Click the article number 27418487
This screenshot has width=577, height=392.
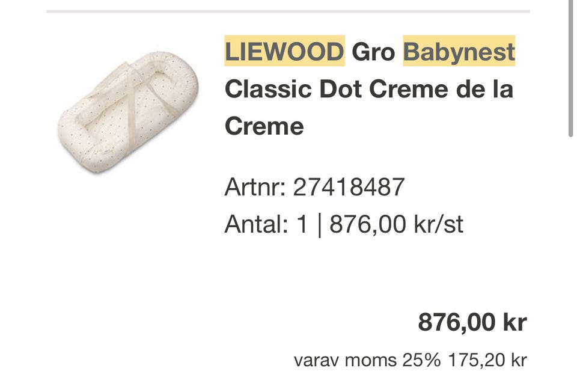point(349,188)
